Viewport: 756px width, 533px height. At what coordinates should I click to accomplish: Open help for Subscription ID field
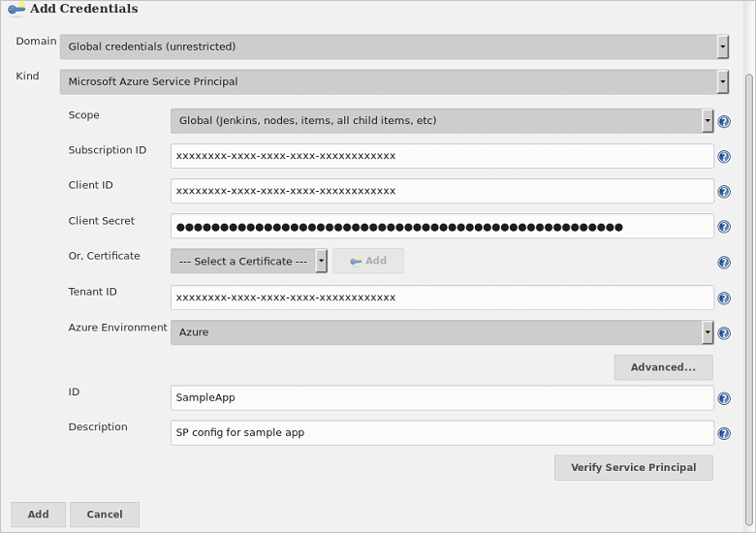tap(724, 157)
